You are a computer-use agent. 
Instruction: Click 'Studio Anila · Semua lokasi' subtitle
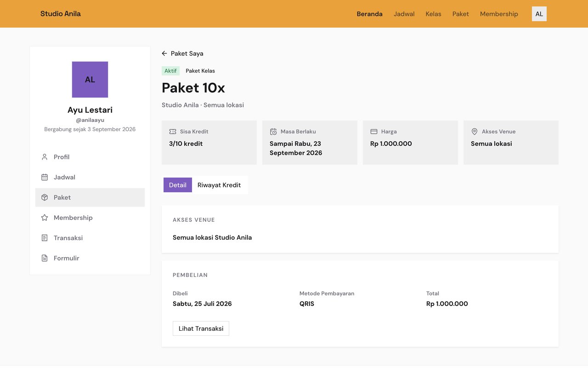(x=203, y=105)
